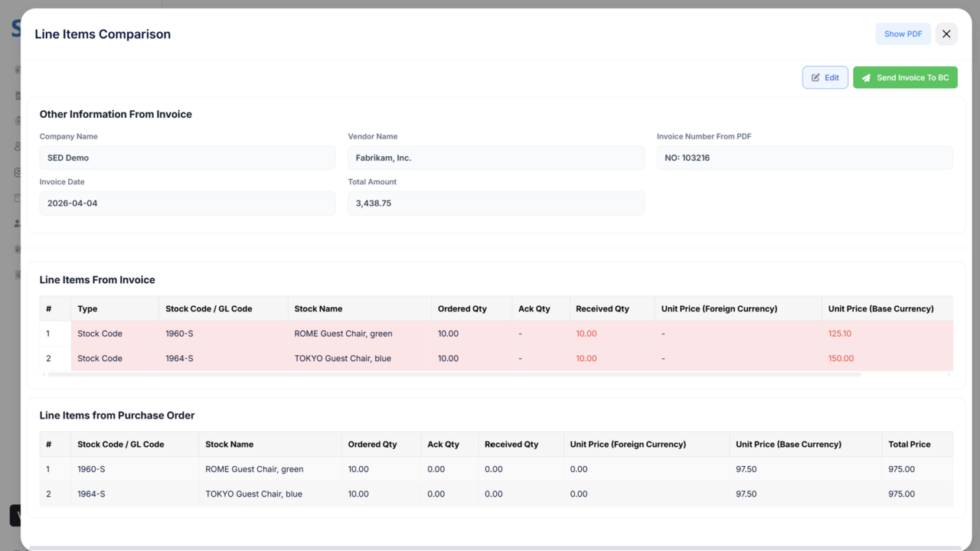
Task: Click horizontal scrollbar under invoice line items
Action: [454, 375]
